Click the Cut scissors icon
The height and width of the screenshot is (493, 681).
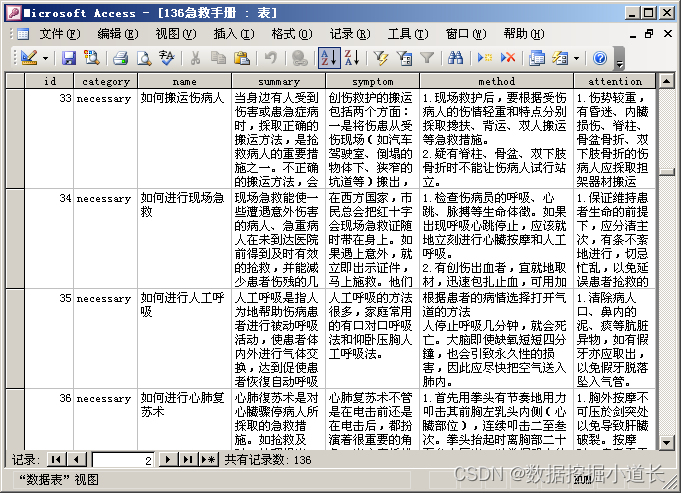195,58
